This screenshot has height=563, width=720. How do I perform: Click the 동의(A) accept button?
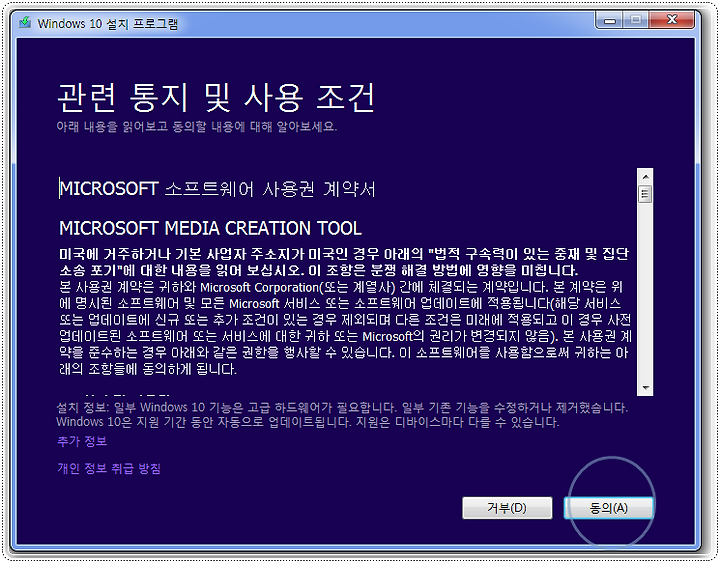click(608, 508)
